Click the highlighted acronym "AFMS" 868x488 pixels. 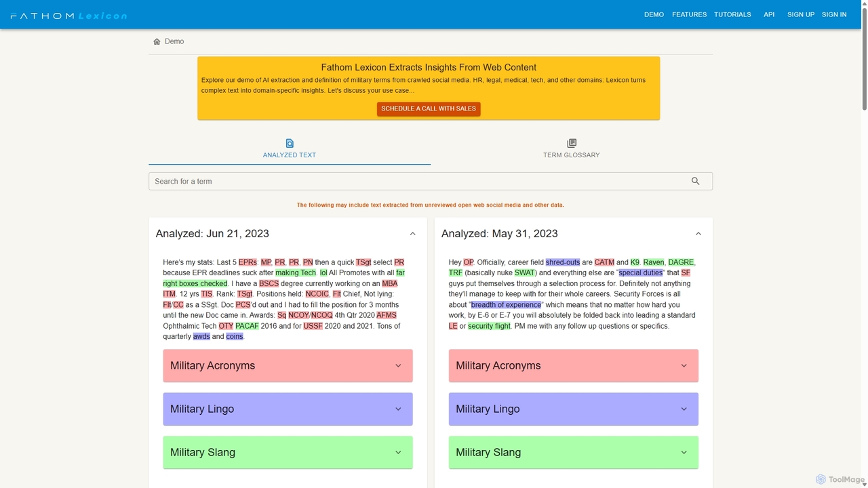(386, 315)
